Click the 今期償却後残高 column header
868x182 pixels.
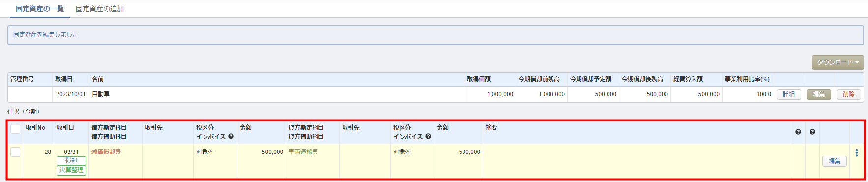click(642, 79)
